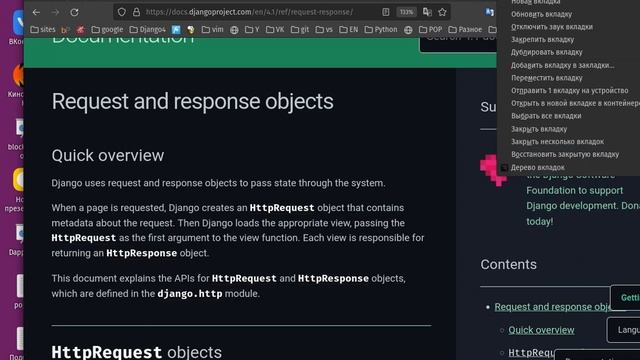640x360 pixels.
Task: Open the VK bookmarks folder
Action: tap(275, 29)
